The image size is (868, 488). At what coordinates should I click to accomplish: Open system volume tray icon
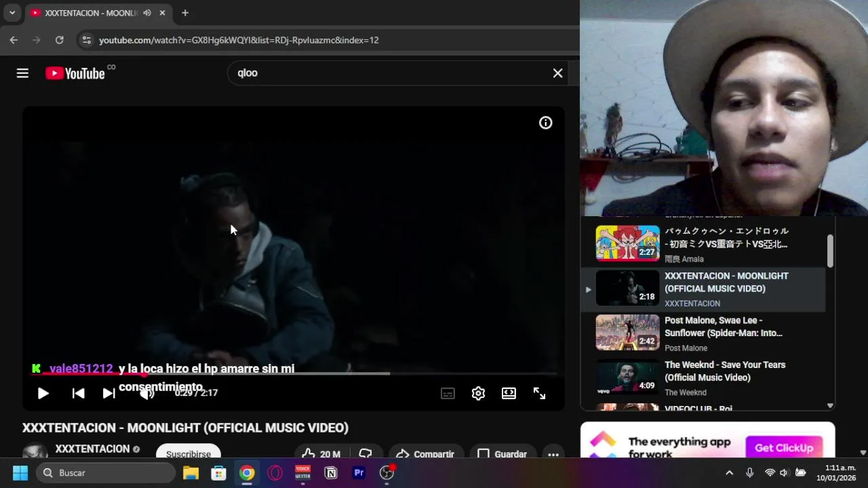pyautogui.click(x=784, y=473)
